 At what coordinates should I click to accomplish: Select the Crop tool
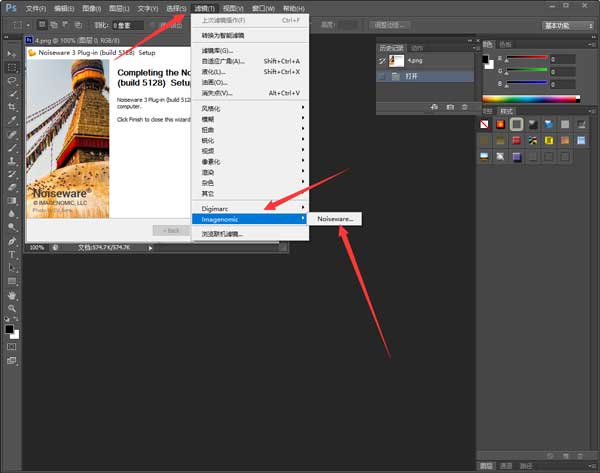click(x=12, y=107)
